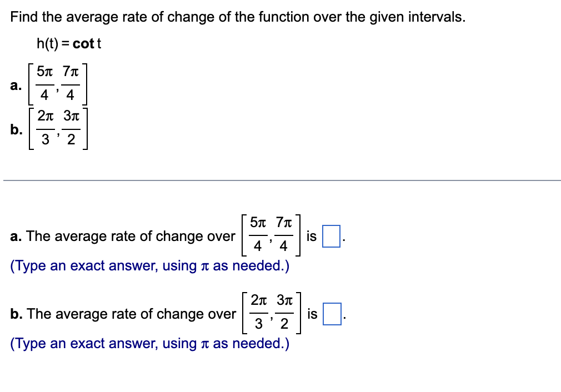Screen dimensions: 561x392
Task: Click the blue exact-answer hint under part b
Action: click(149, 343)
